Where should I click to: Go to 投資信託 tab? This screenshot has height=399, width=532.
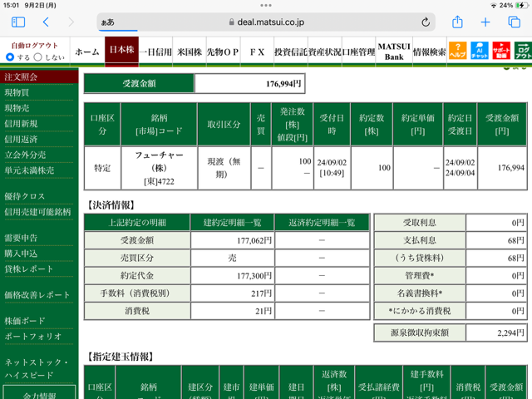coord(291,52)
